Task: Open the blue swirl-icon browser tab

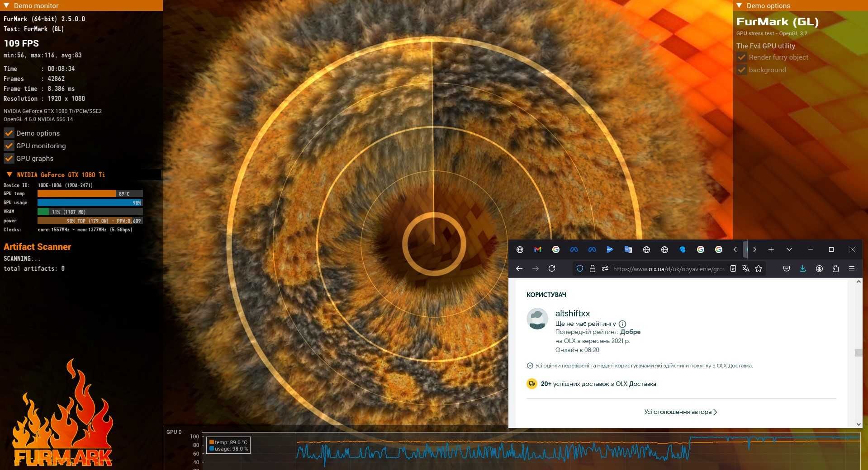Action: pos(682,249)
